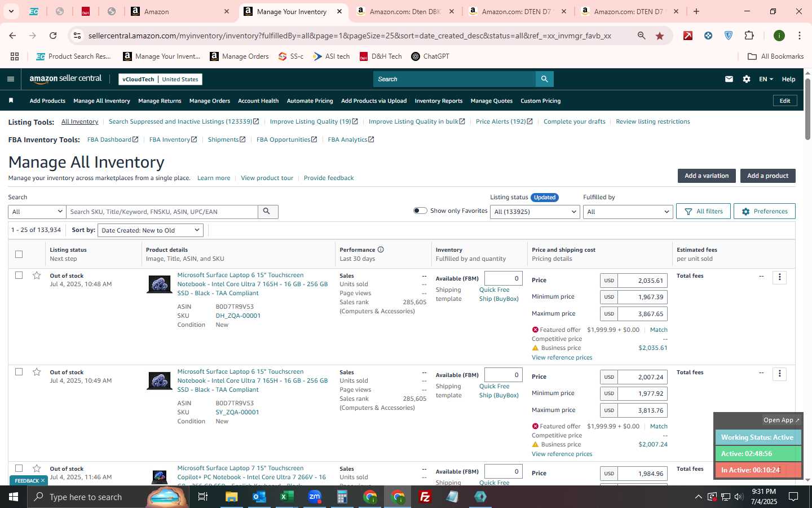The image size is (812, 508).
Task: Open the Sort by Date Created dropdown
Action: point(151,230)
